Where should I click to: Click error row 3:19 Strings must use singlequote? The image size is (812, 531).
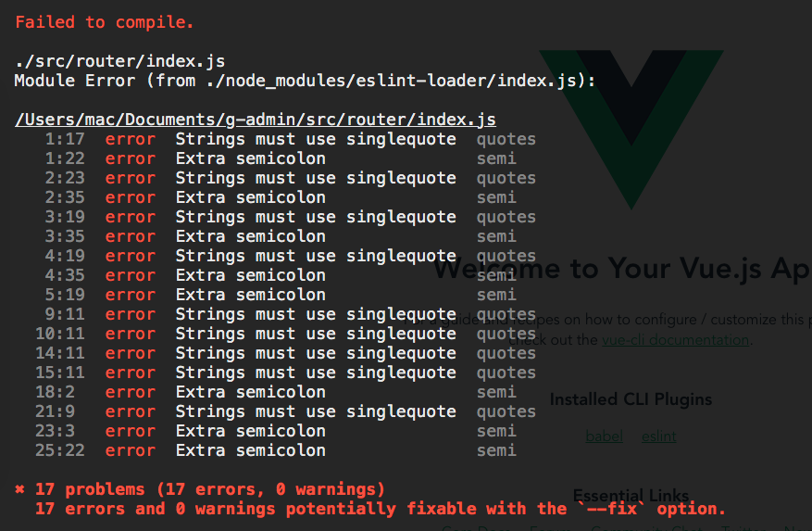pyautogui.click(x=290, y=217)
